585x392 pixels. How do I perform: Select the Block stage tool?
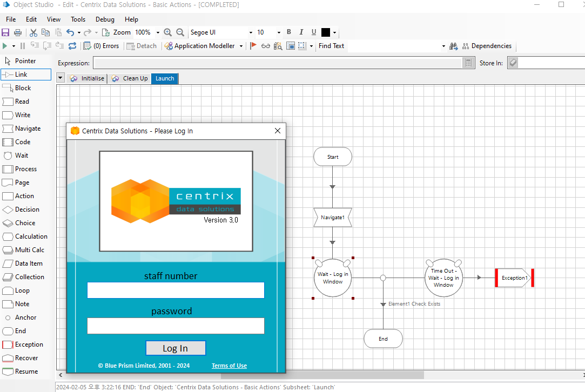click(26, 88)
